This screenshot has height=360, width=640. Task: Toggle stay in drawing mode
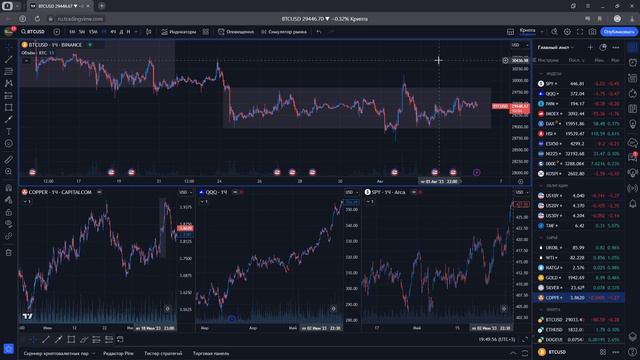click(x=9, y=200)
